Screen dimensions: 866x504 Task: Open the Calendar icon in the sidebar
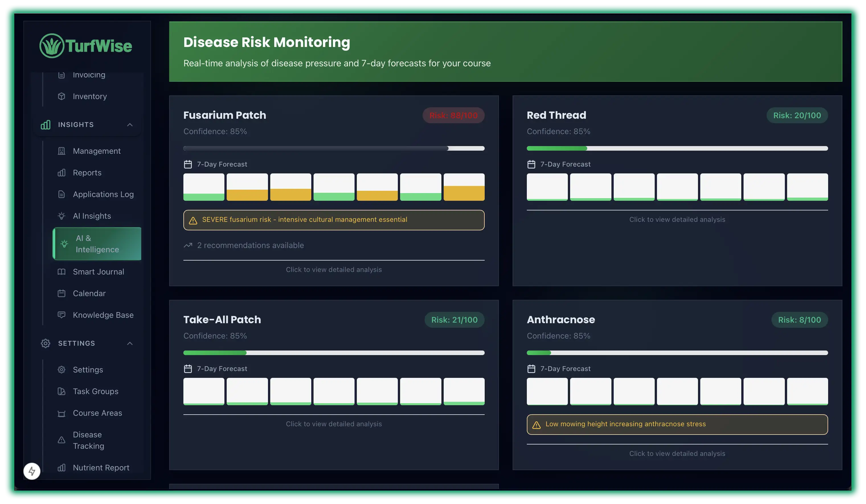62,293
